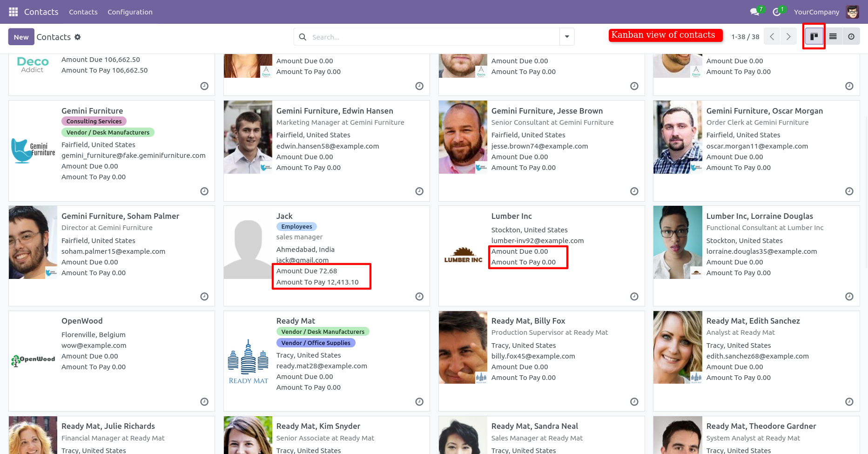The image size is (868, 454).
Task: Open activity clock on Ready Mat card
Action: click(x=419, y=402)
